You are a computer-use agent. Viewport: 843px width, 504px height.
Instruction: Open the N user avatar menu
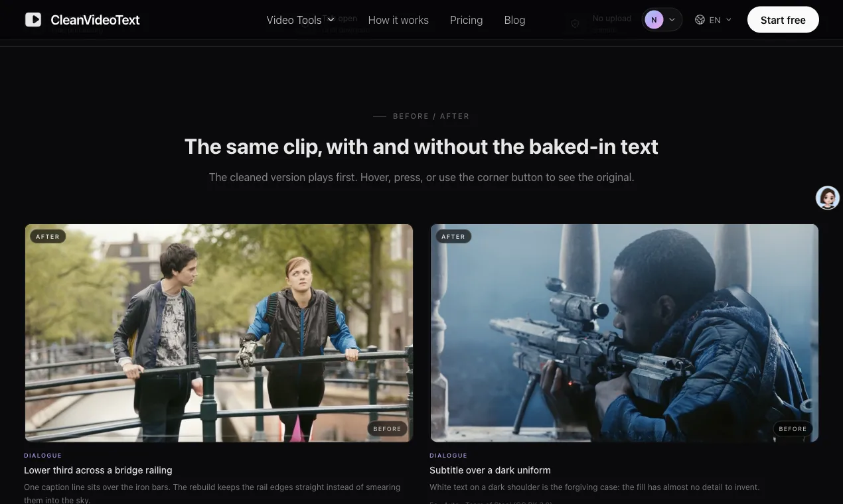click(x=662, y=20)
